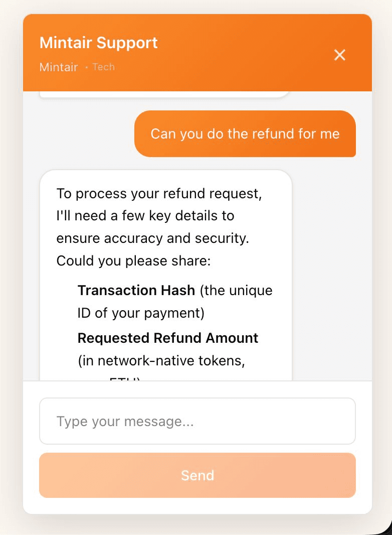
Task: Click the cut-off 'ETH)' text at the bottom
Action: tap(125, 378)
